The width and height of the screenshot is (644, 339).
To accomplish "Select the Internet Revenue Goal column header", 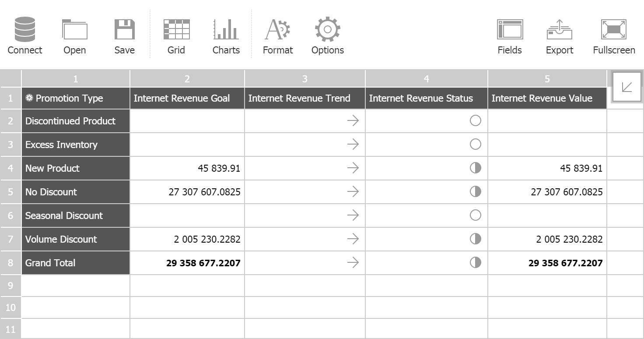I will (187, 98).
